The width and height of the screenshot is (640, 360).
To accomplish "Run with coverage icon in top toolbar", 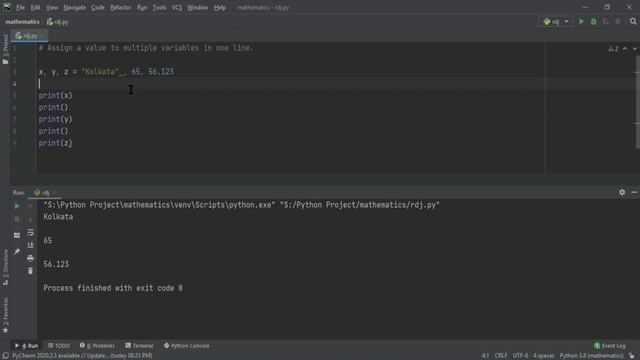I will [x=606, y=21].
